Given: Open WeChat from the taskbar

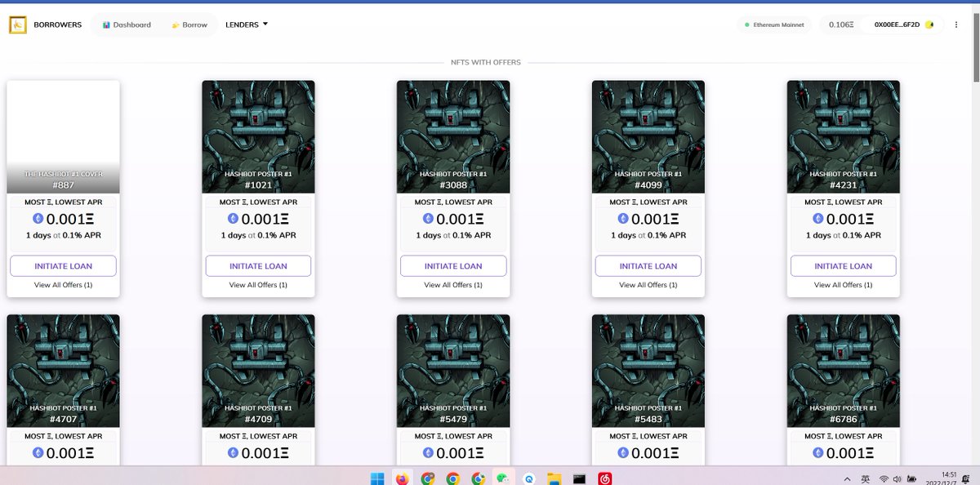Looking at the screenshot, I should pos(504,478).
